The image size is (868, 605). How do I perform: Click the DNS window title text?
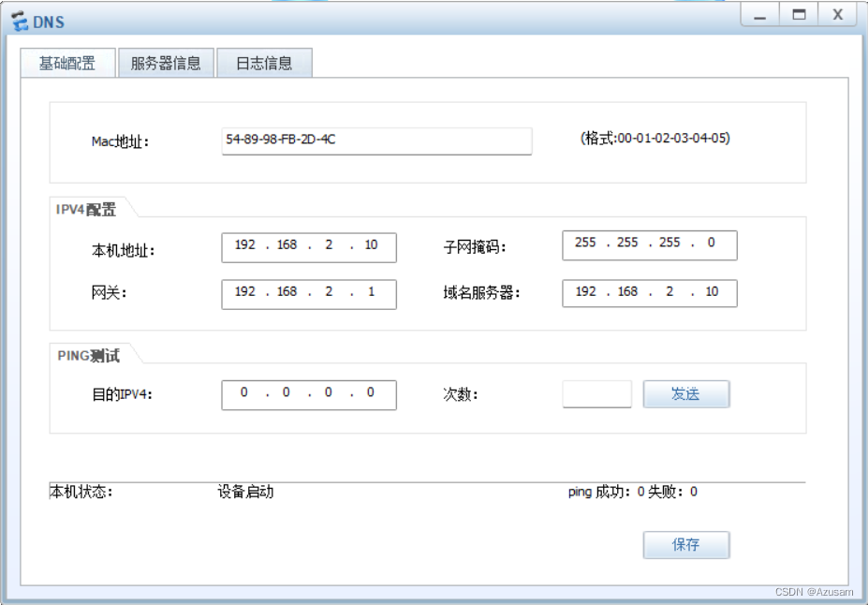pyautogui.click(x=49, y=22)
